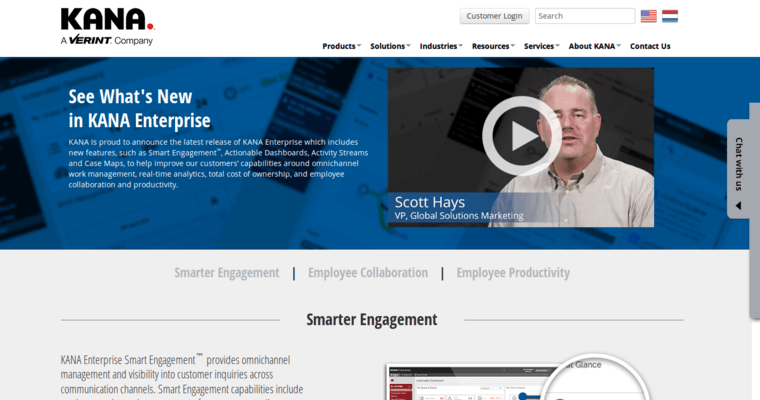Switch to the Smarter Engagement tab
Screen dimensions: 760x400
point(227,273)
